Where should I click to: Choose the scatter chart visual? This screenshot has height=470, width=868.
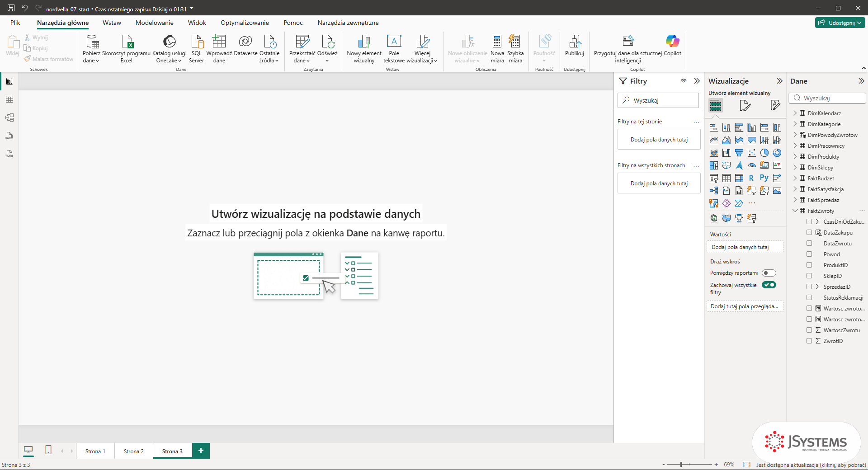pos(752,153)
